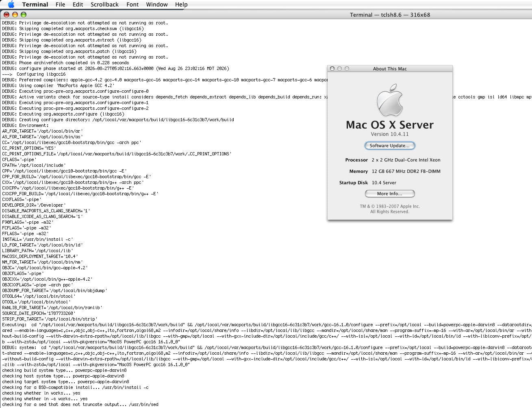
Task: Click the 'All Rights Reserved.' text
Action: [x=390, y=212]
